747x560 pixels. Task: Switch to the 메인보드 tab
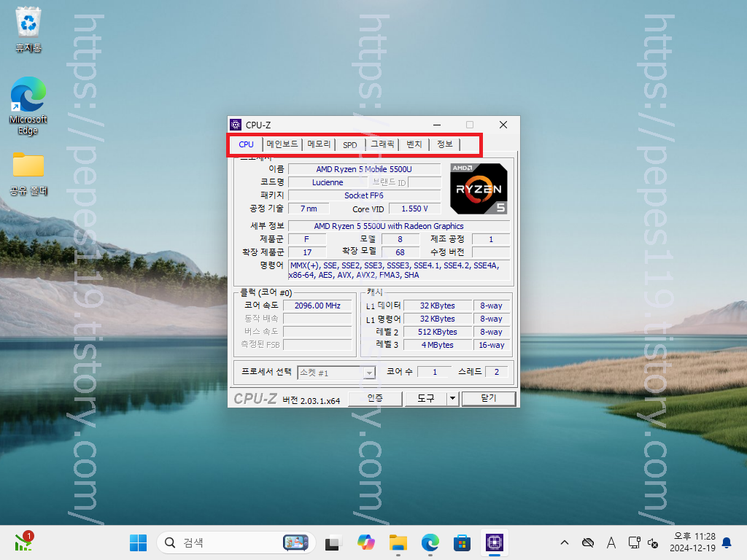[x=282, y=144]
